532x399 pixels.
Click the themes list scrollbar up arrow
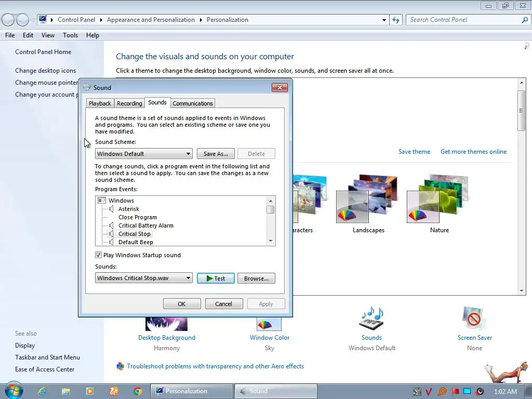pyautogui.click(x=522, y=83)
